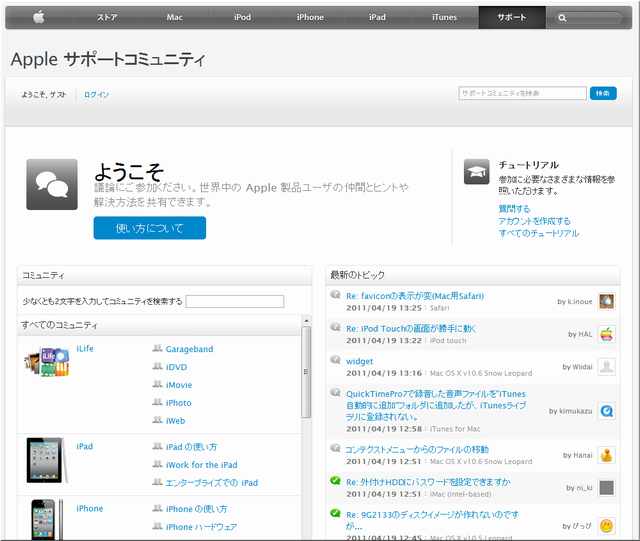Click the community list scroll-up arrow
640x541 pixels.
pyautogui.click(x=306, y=321)
